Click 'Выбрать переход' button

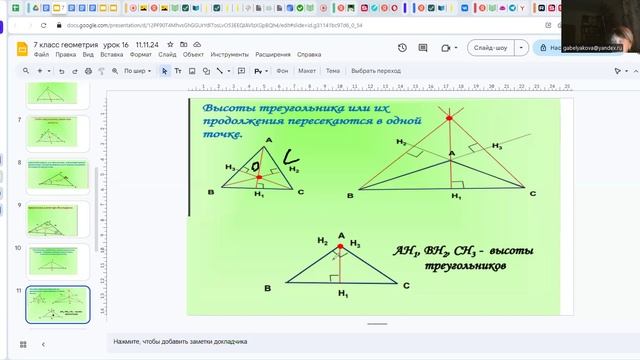(x=376, y=71)
